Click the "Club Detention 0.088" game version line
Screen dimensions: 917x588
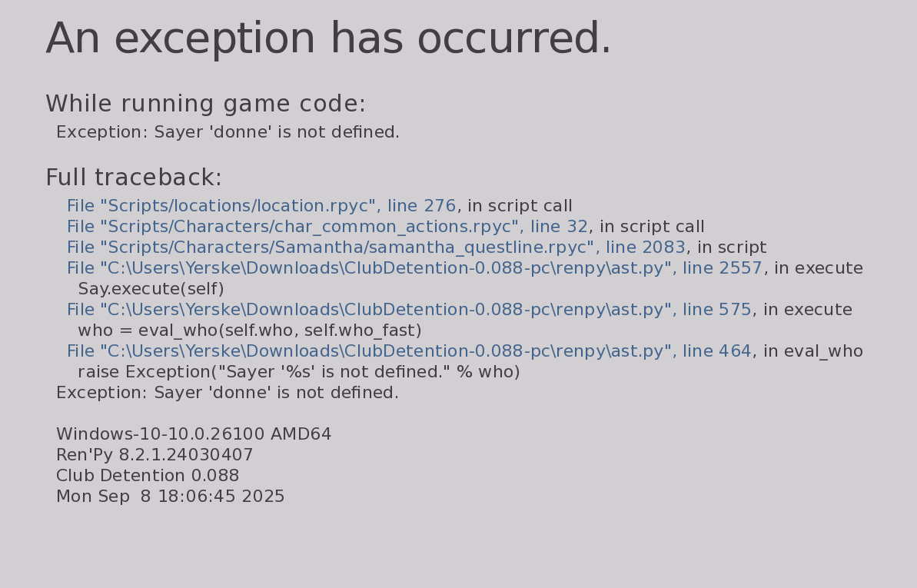(x=148, y=476)
